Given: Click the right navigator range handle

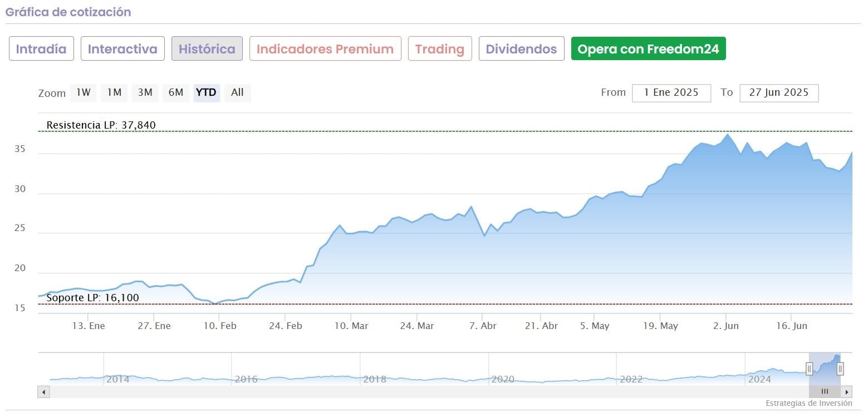Looking at the screenshot, I should pyautogui.click(x=840, y=368).
